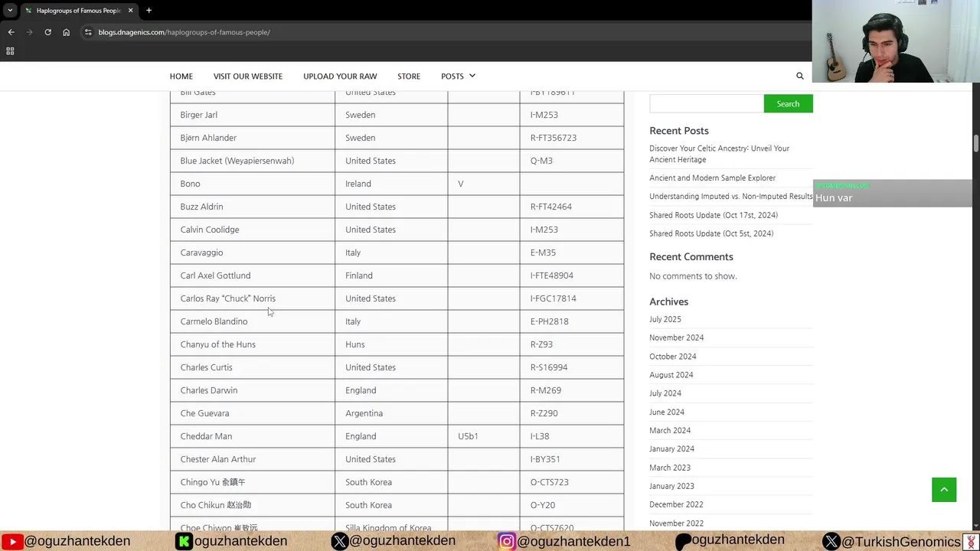Image resolution: width=980 pixels, height=551 pixels.
Task: Open the HOME menu item
Action: [x=181, y=76]
